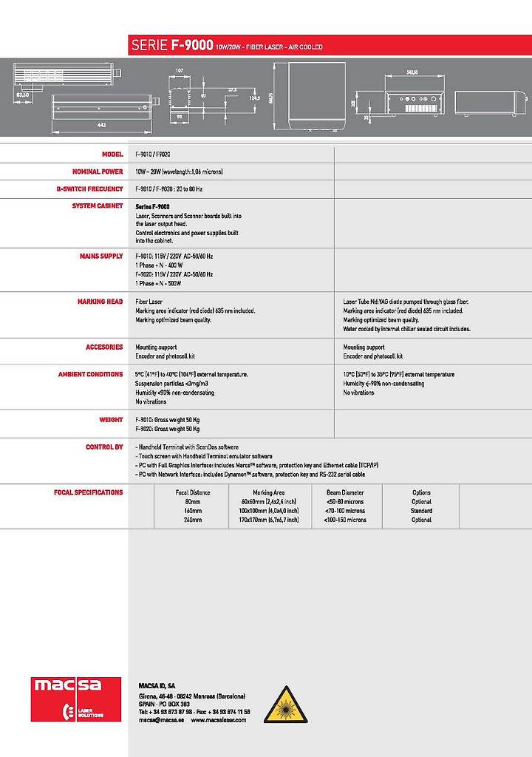
Task: Click the MARKING HEAD label
Action: (x=100, y=302)
